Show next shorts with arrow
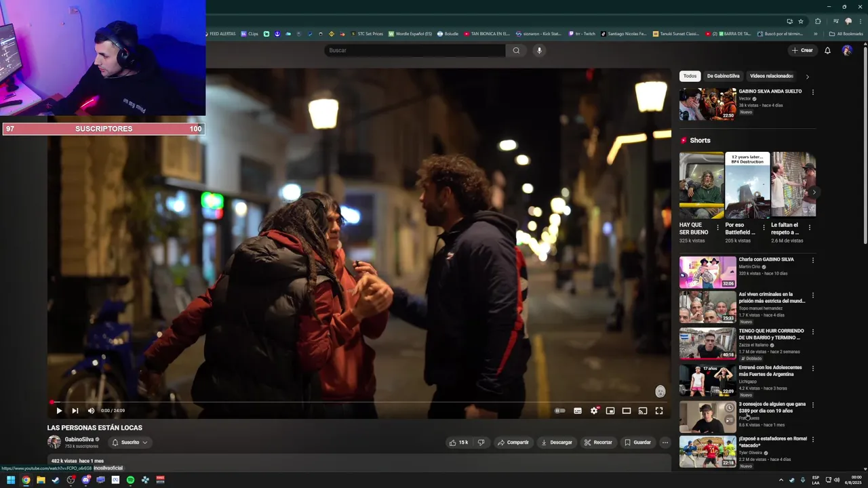 pos(814,192)
